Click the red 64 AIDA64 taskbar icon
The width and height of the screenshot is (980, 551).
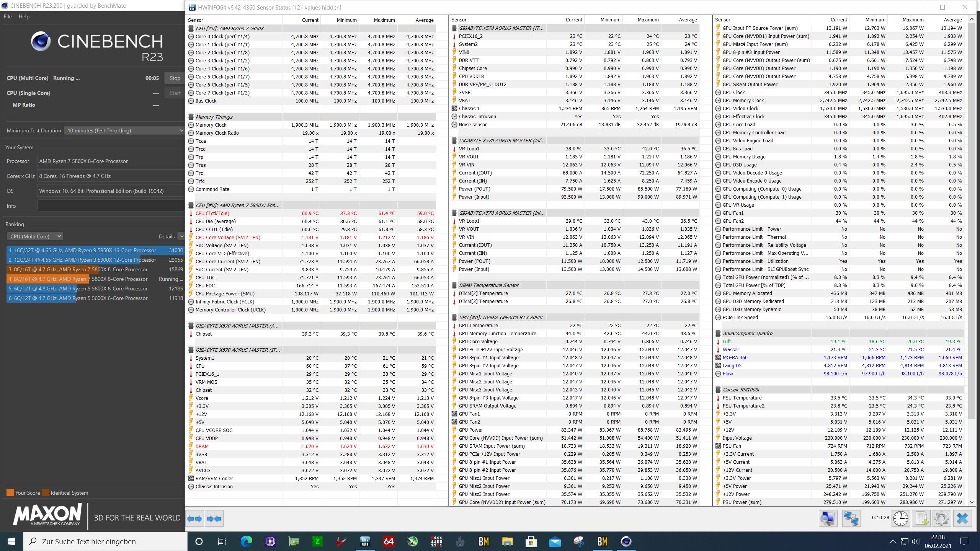pyautogui.click(x=389, y=541)
